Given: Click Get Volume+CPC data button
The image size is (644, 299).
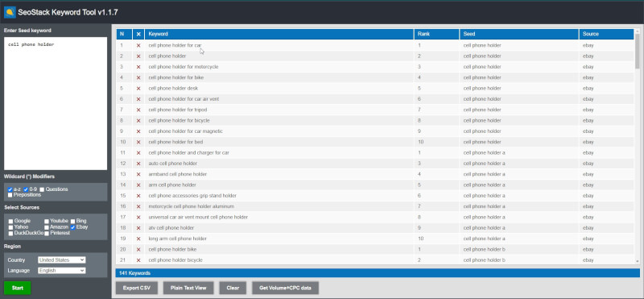Looking at the screenshot, I should [x=286, y=288].
